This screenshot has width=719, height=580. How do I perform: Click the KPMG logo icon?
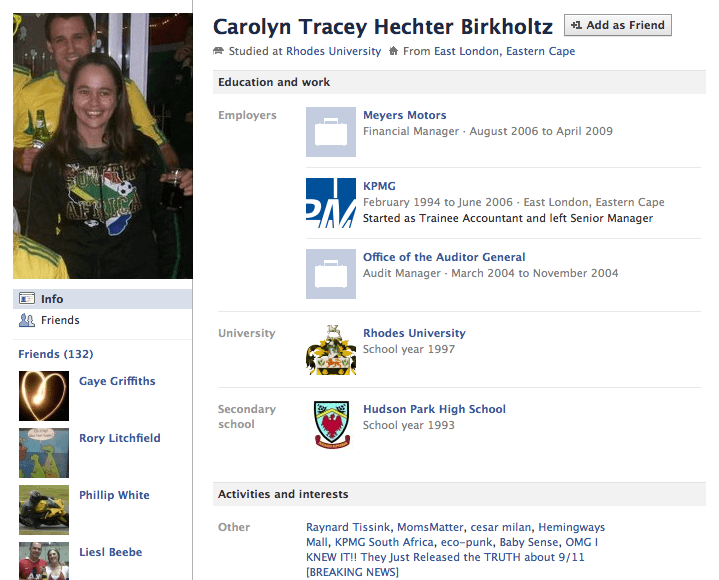[331, 203]
